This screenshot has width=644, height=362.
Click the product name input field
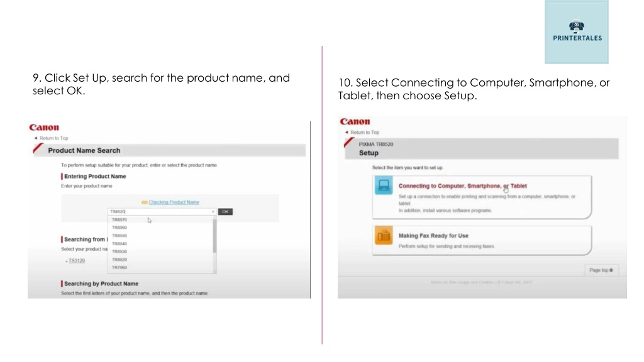159,211
